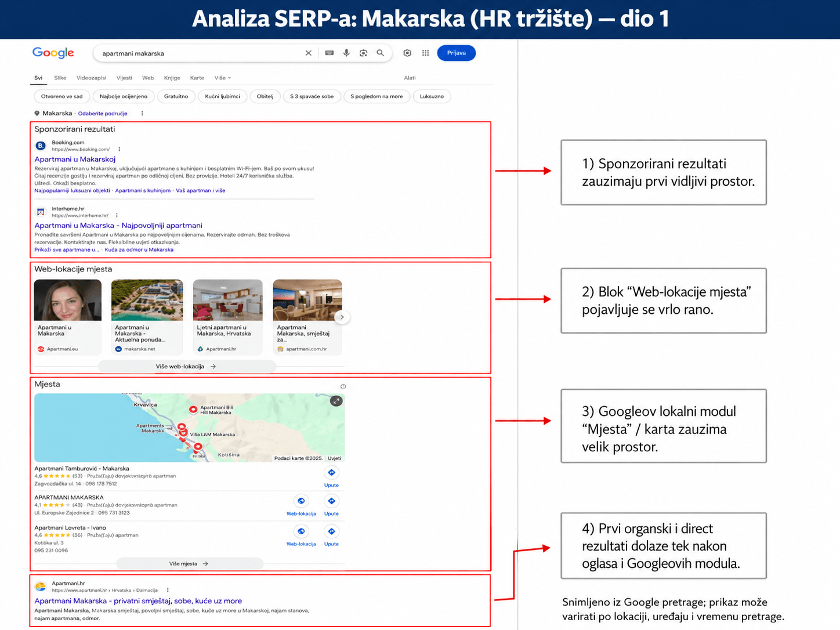Open 'Apartmani u Makarska - Najpovoljniji apartmani' ad

coord(118,226)
